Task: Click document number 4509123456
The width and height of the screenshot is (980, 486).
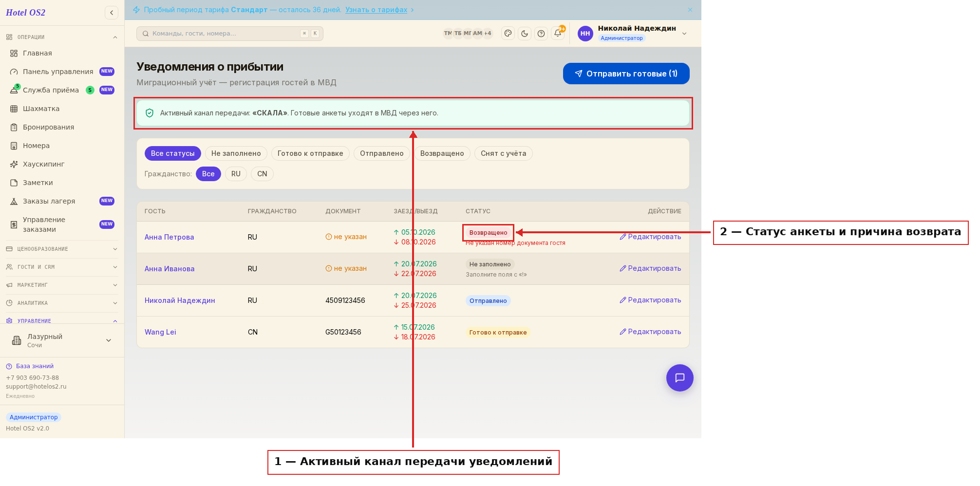Action: pos(345,300)
